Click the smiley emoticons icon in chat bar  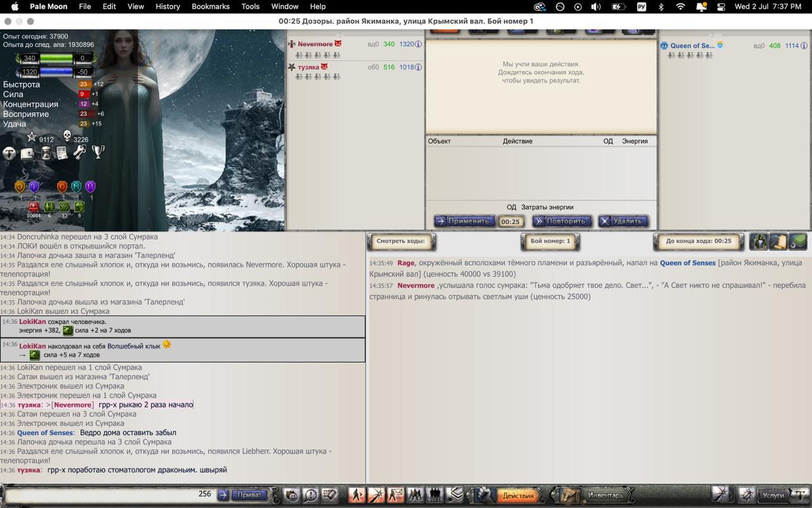click(292, 495)
